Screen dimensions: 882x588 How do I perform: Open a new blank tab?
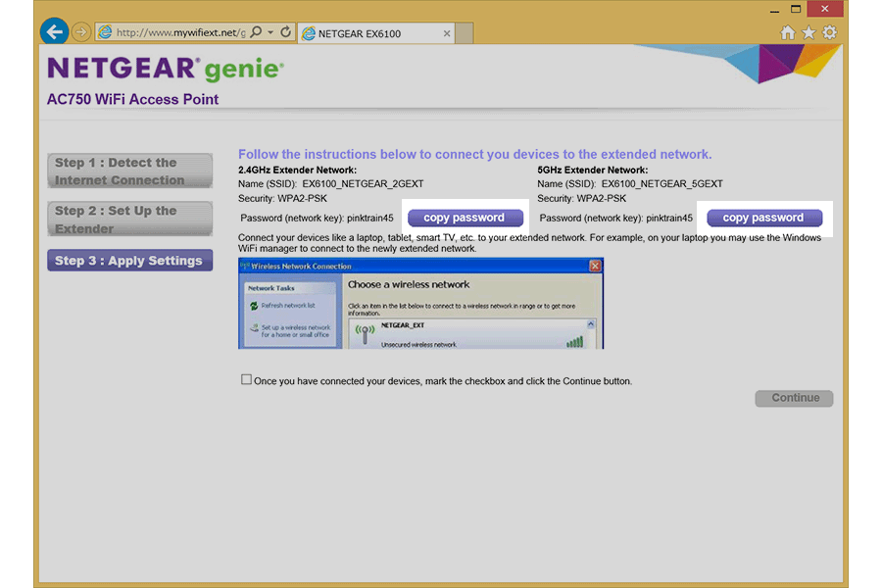click(465, 33)
